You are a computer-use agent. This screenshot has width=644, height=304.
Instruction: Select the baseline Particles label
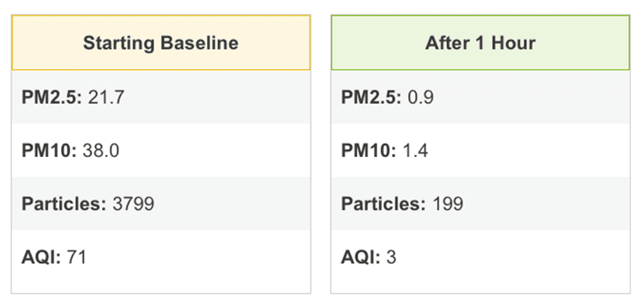coord(64,204)
